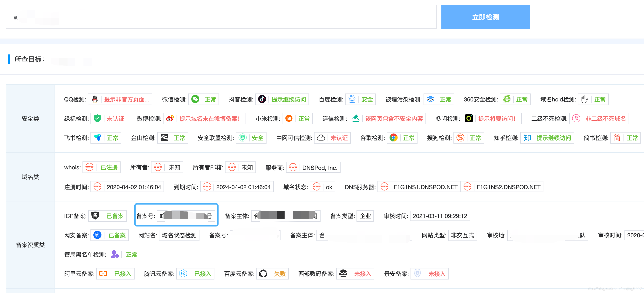The image size is (644, 293).
Task: Click the 域名hold hand icon
Action: pyautogui.click(x=584, y=99)
